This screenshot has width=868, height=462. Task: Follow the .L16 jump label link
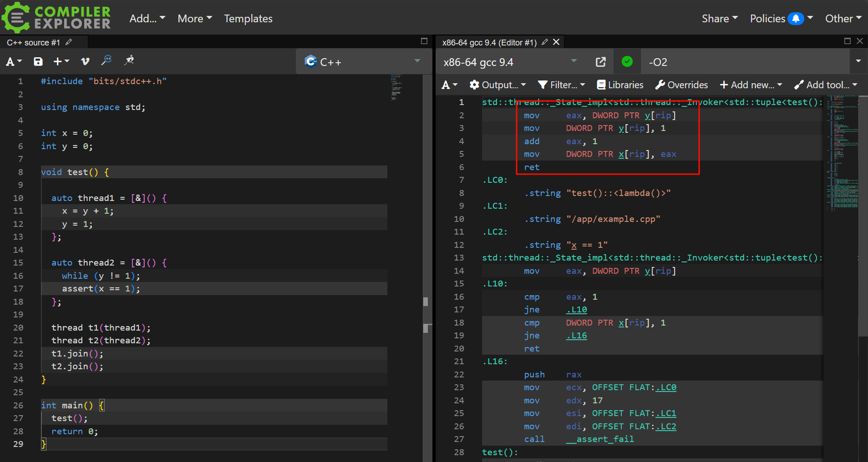point(576,336)
